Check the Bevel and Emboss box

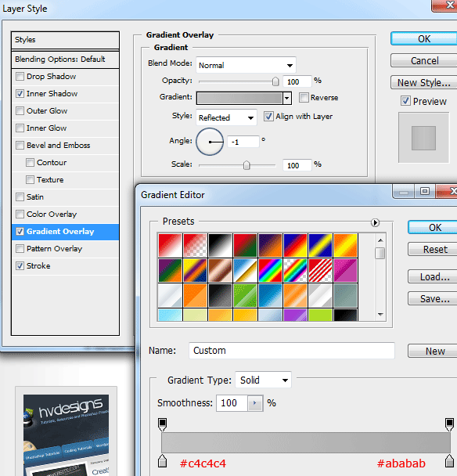coord(20,146)
